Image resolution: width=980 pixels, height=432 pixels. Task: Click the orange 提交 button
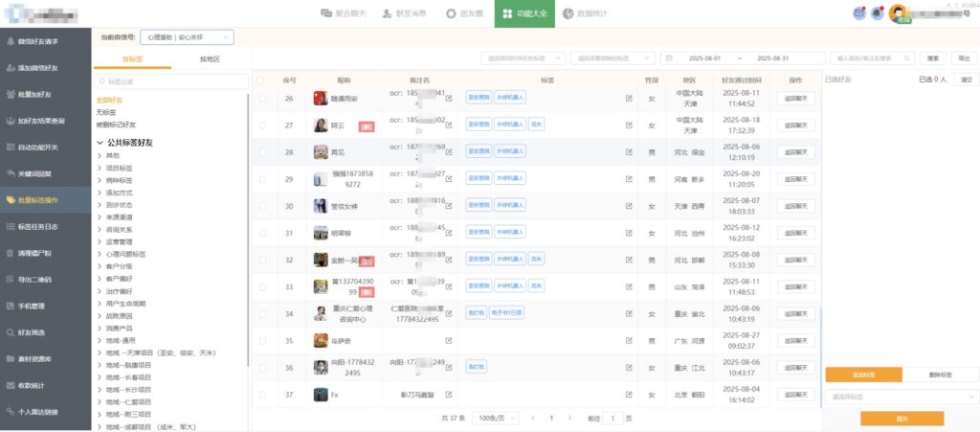click(902, 419)
